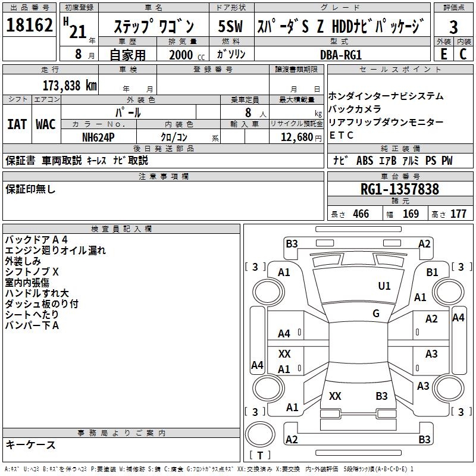Click the B1 damage mark on the diagram

[x=433, y=272]
